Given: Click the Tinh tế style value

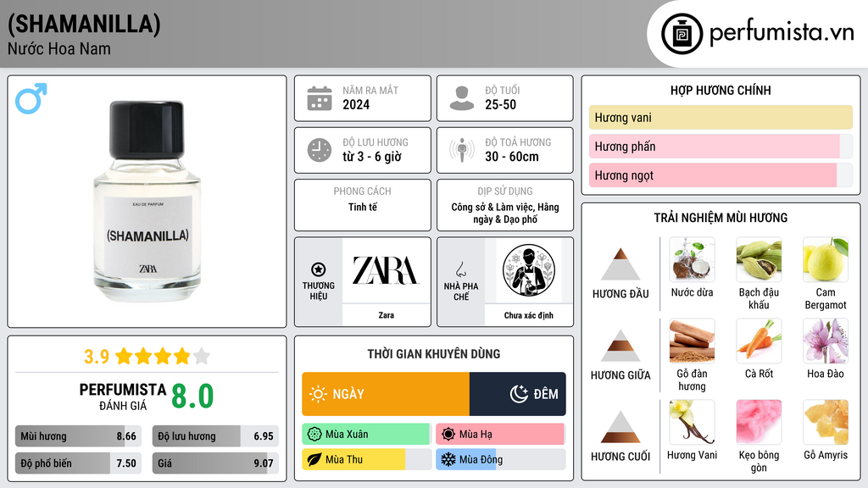Looking at the screenshot, I should (x=363, y=207).
